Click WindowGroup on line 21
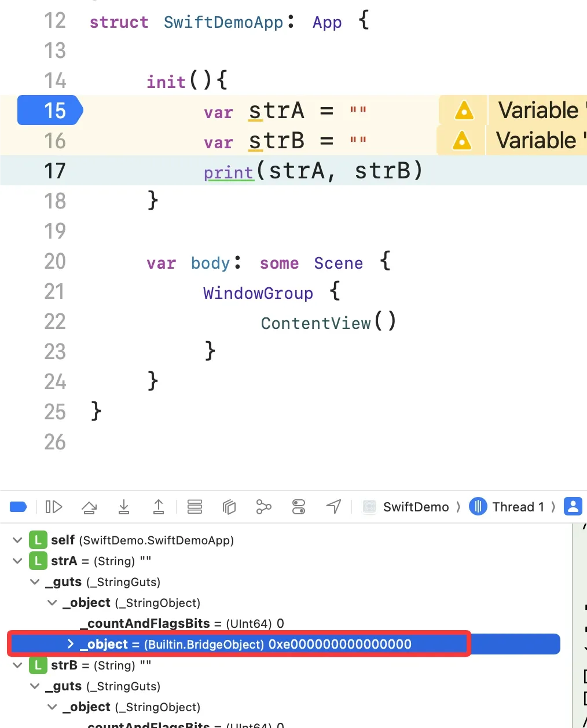Viewport: 587px width, 728px height. coord(258,293)
